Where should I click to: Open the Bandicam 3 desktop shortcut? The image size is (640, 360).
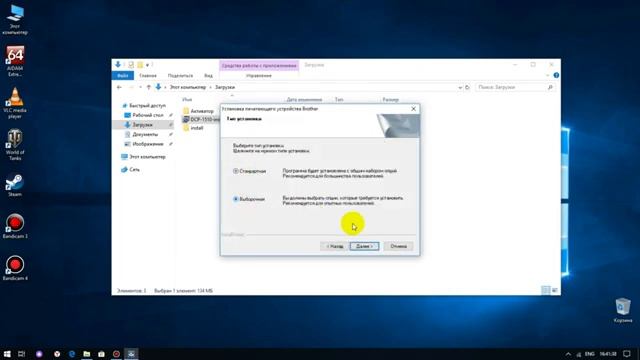click(15, 226)
